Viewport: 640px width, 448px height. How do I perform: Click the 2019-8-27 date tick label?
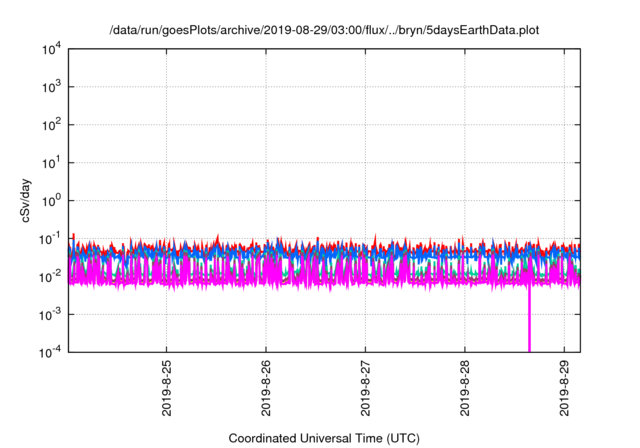pyautogui.click(x=365, y=388)
